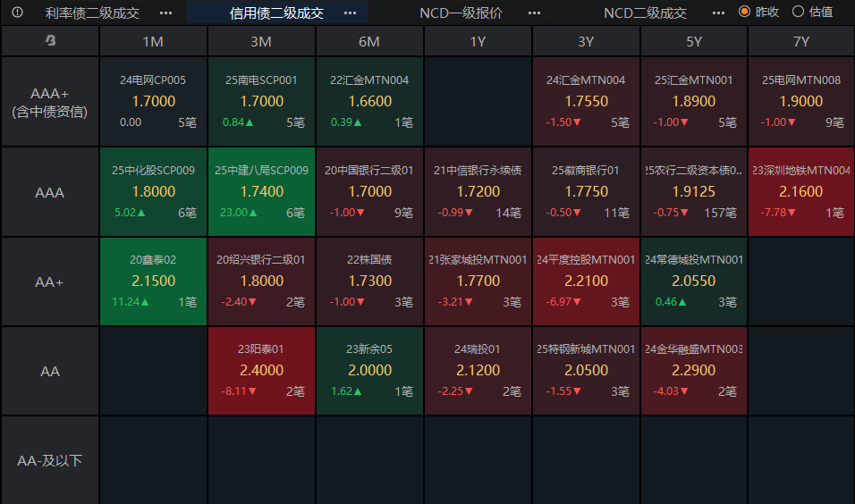Click the 3M column header
The height and width of the screenshot is (504, 855).
click(261, 41)
